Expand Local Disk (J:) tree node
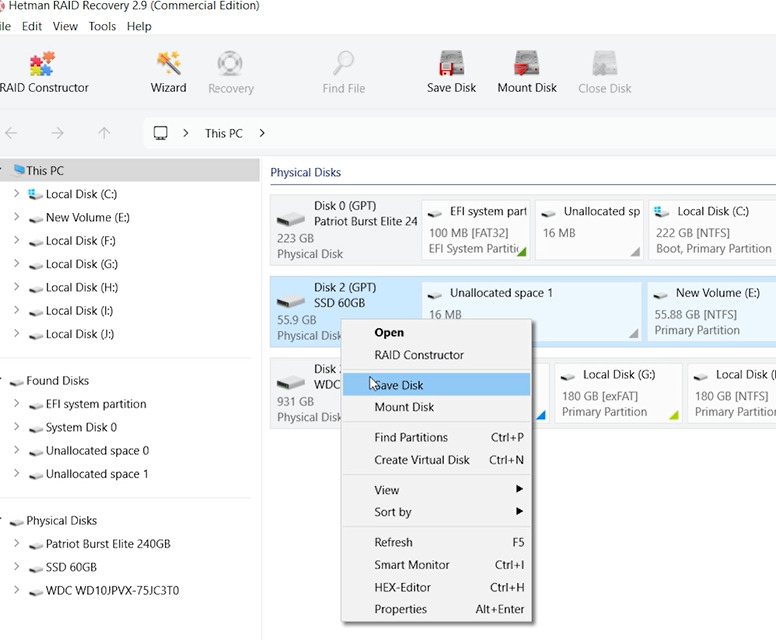This screenshot has height=640, width=776. 16,334
